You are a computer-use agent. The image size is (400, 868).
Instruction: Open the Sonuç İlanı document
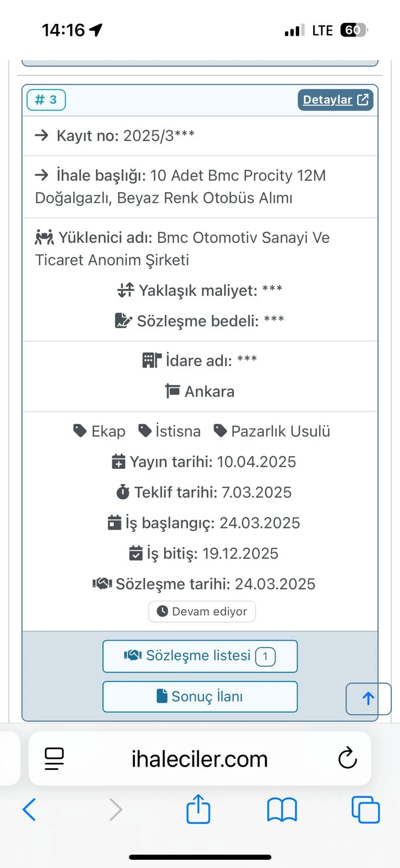pos(200,697)
